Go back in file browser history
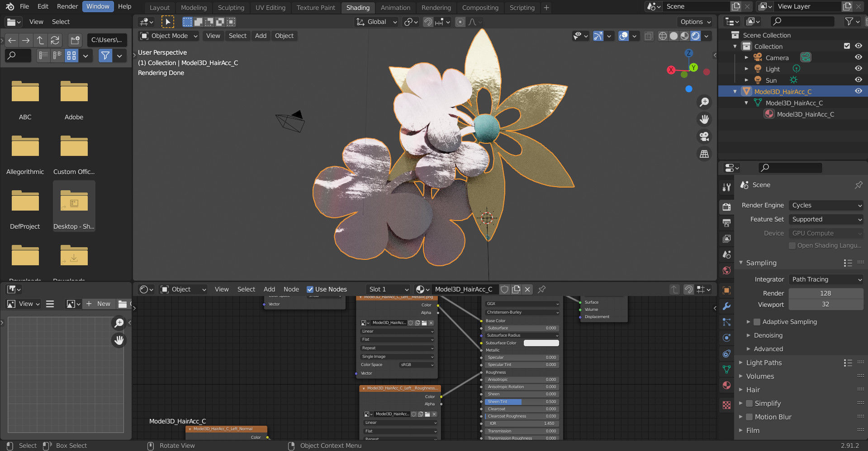Viewport: 868px width, 451px height. pyautogui.click(x=12, y=40)
